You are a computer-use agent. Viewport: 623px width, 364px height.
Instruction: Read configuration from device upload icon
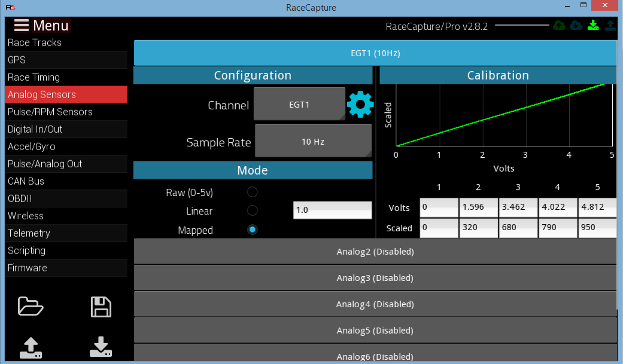[x=31, y=347]
